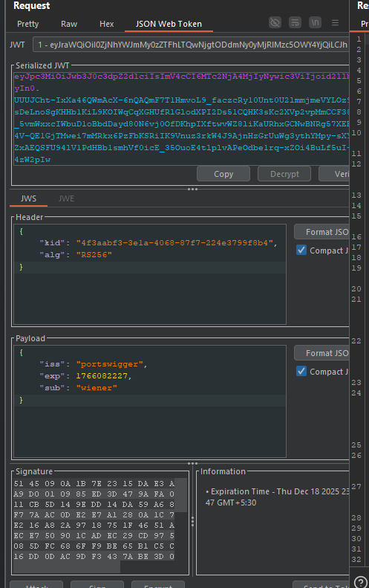
Task: Click the exp value 1766082227
Action: click(x=102, y=375)
